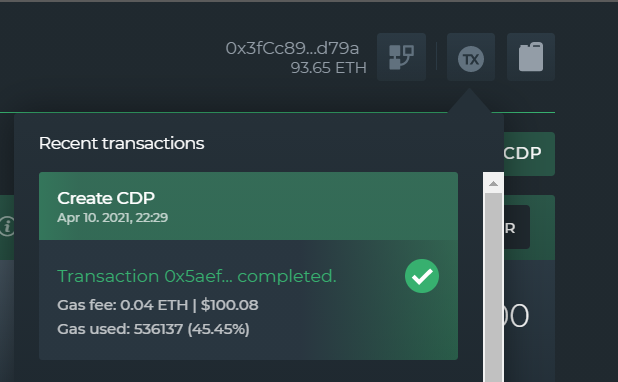Click the large number ending in 00
Screen dimensions: 618x382
click(516, 316)
